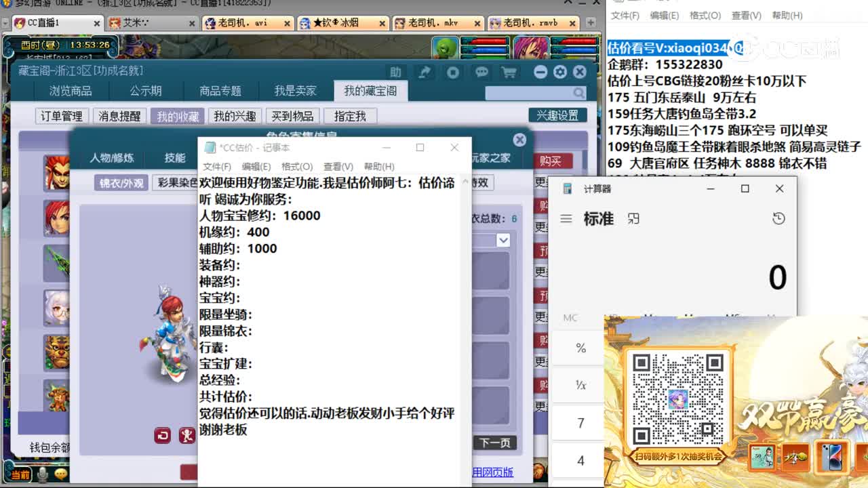Viewport: 868px width, 488px height.
Task: Open the chat bubble icon in 藏宝阁 title bar
Action: click(x=481, y=72)
